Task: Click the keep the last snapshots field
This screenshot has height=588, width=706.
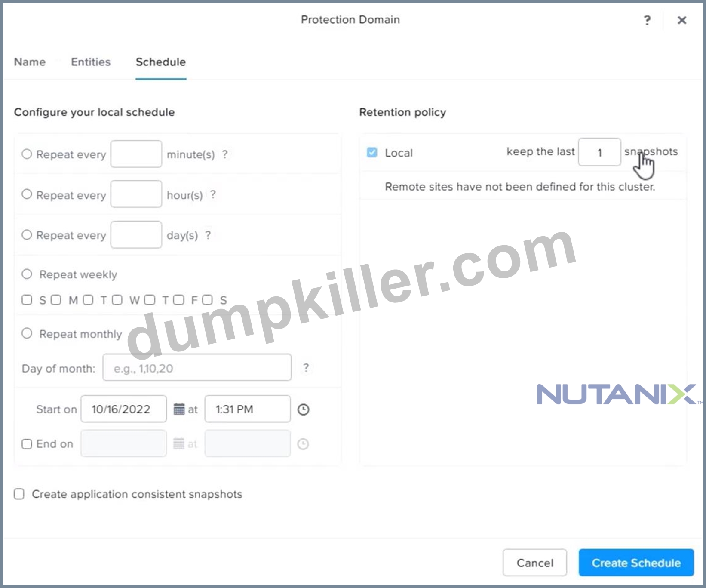Action: coord(599,152)
